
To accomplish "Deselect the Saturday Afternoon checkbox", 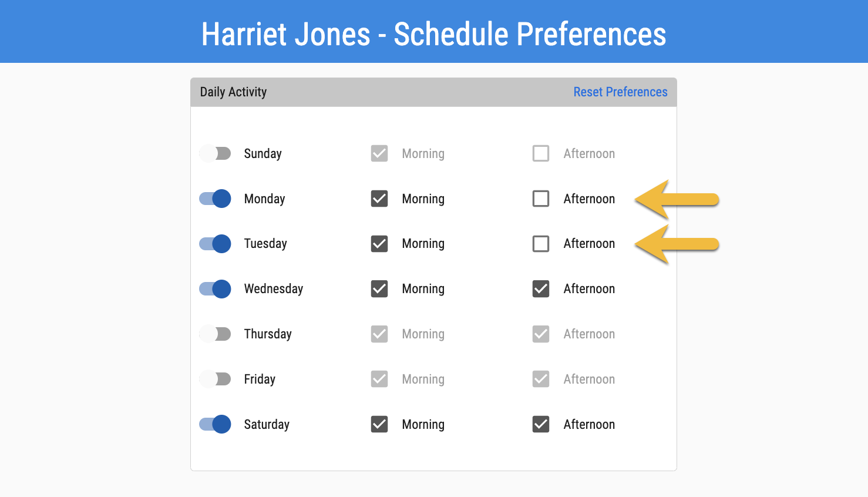I will click(x=541, y=424).
